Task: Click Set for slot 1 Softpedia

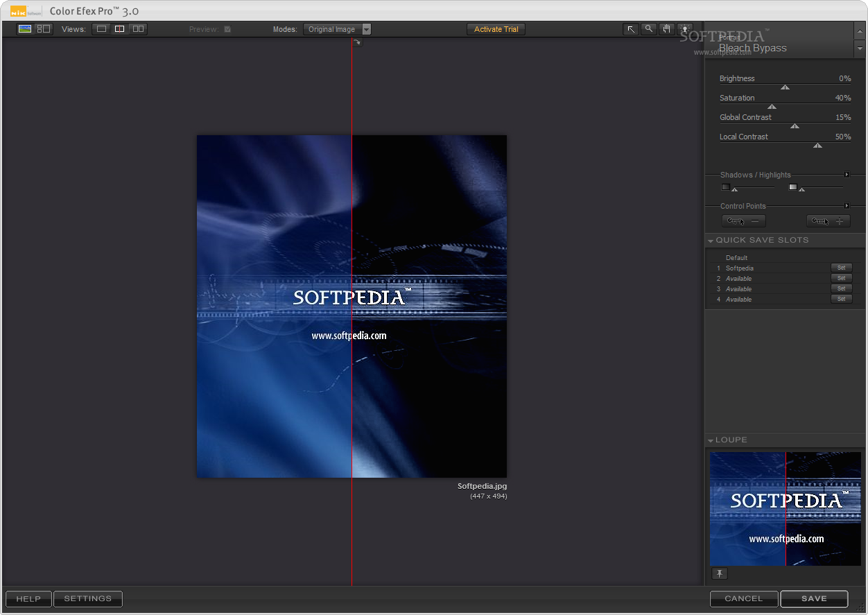Action: tap(841, 268)
